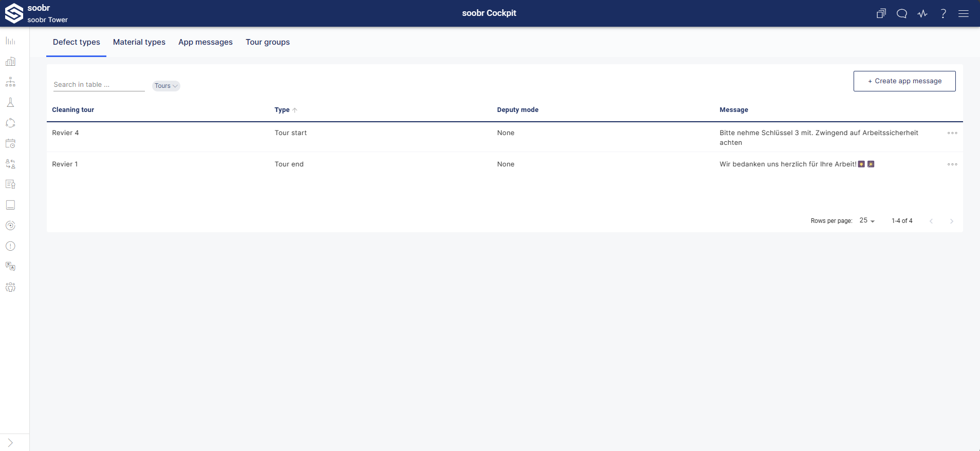Open the stacked windows icon in header
This screenshot has width=980, height=451.
point(881,14)
